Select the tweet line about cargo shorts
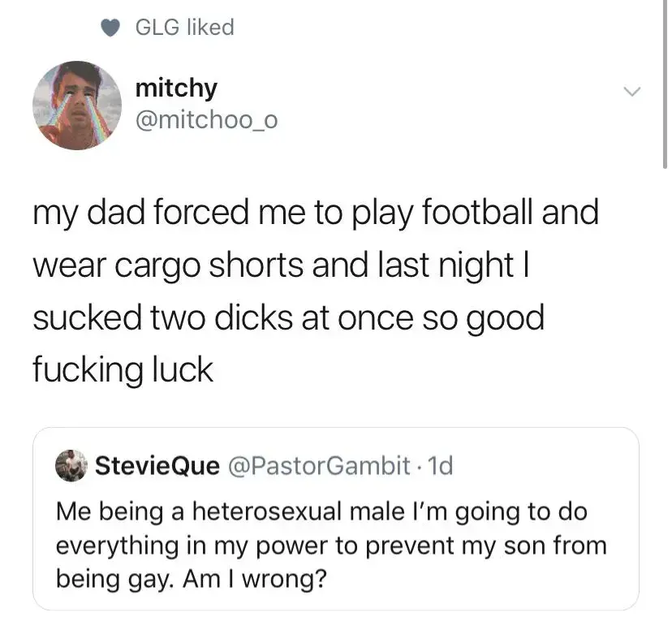Screen dimensions: 672x634 click(281, 265)
